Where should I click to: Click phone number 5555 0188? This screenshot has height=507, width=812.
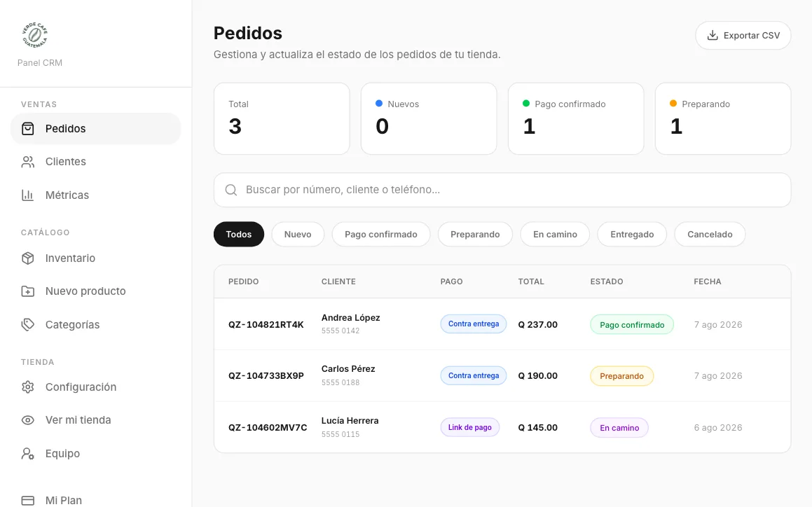[340, 383]
